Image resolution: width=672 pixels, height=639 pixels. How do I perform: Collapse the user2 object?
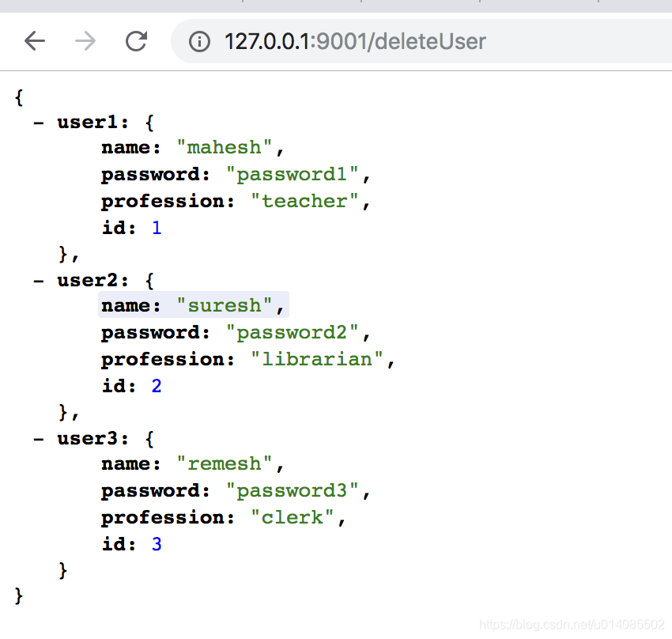[39, 281]
